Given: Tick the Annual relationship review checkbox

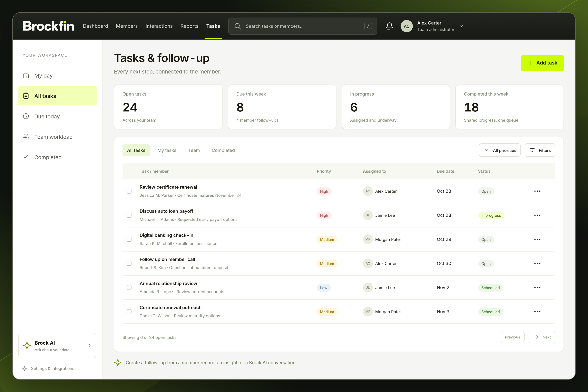Looking at the screenshot, I should [129, 287].
